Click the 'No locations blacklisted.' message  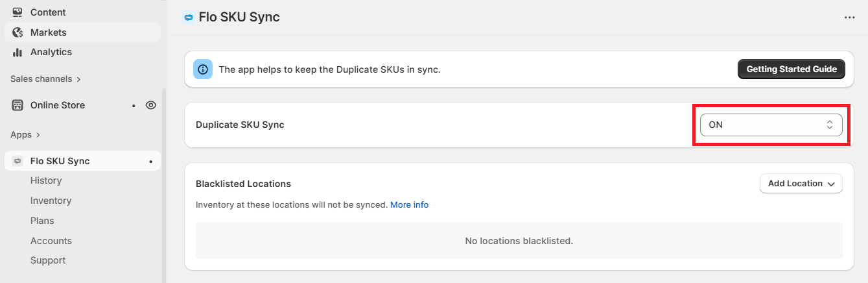click(x=519, y=241)
